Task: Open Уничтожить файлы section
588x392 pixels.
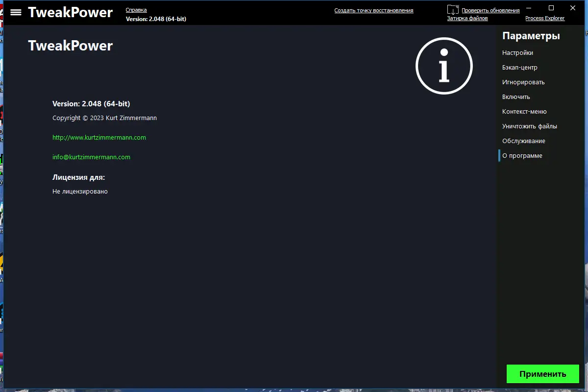Action: (530, 126)
